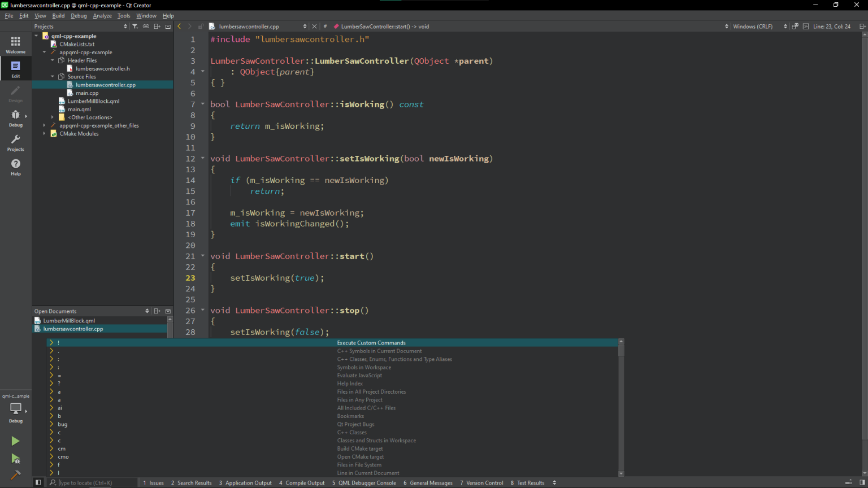Choose Execute Custom Commands in the locator popup

click(x=371, y=342)
